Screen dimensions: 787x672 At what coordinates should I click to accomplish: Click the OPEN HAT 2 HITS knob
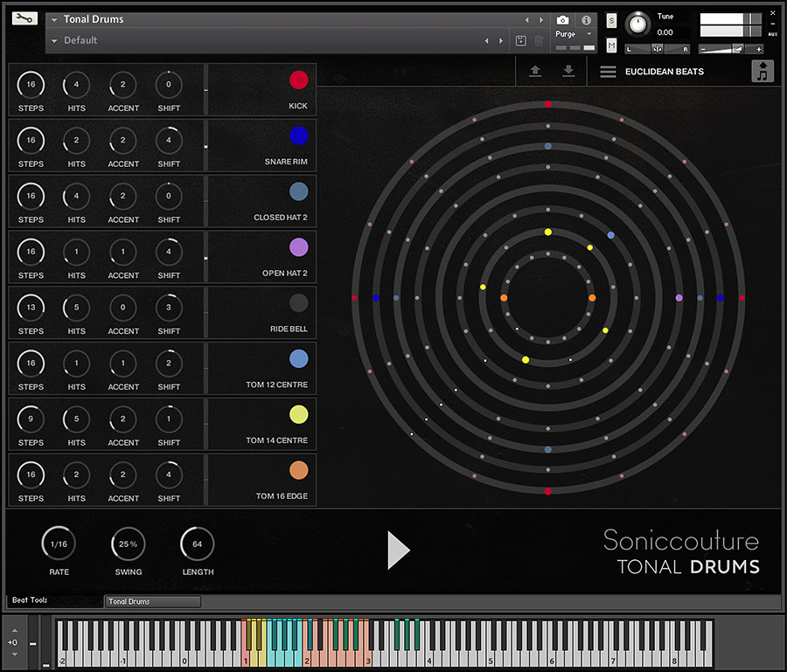tap(76, 252)
